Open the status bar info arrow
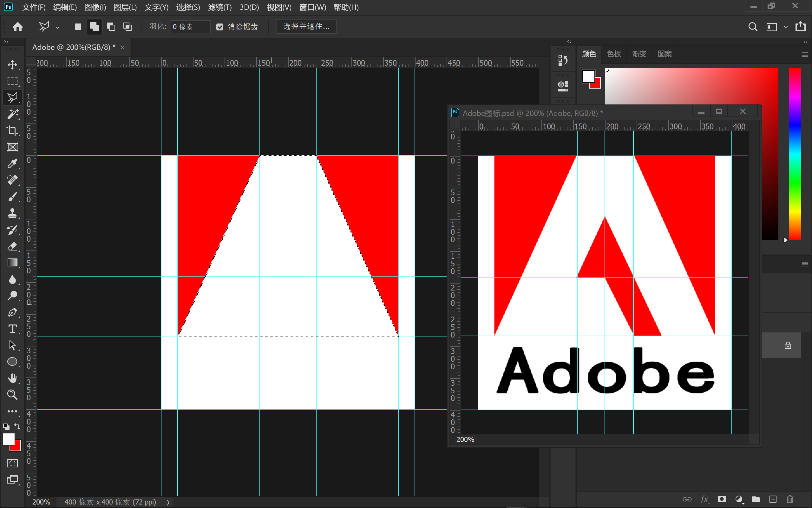812x508 pixels. 168,502
